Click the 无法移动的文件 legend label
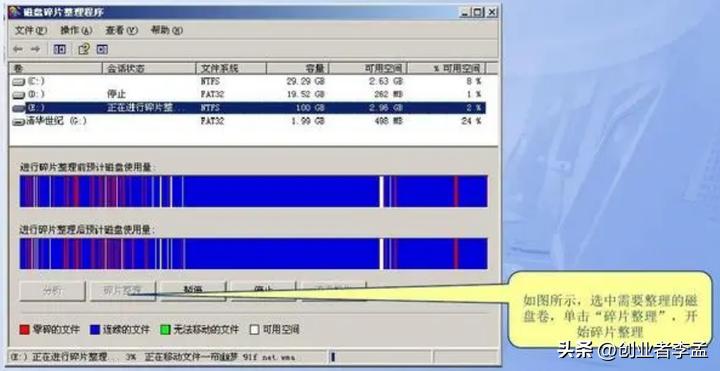The image size is (720, 371). tap(206, 329)
